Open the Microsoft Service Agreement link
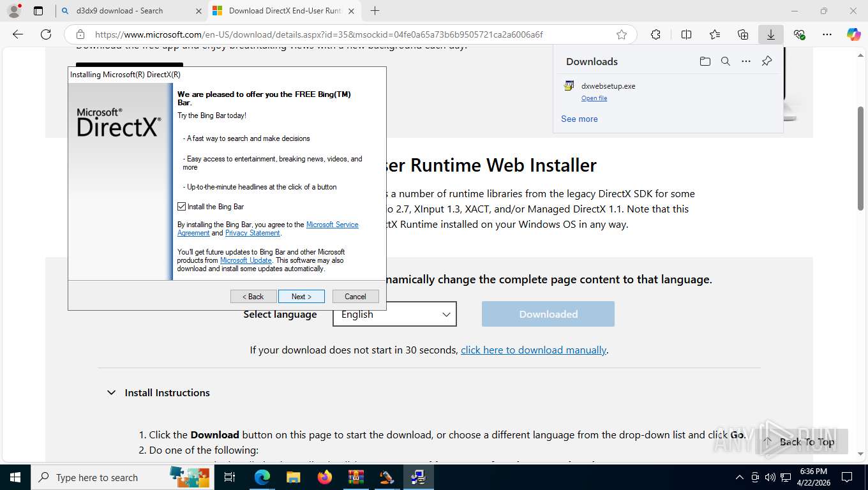Screen dimensions: 868x490 (333, 225)
